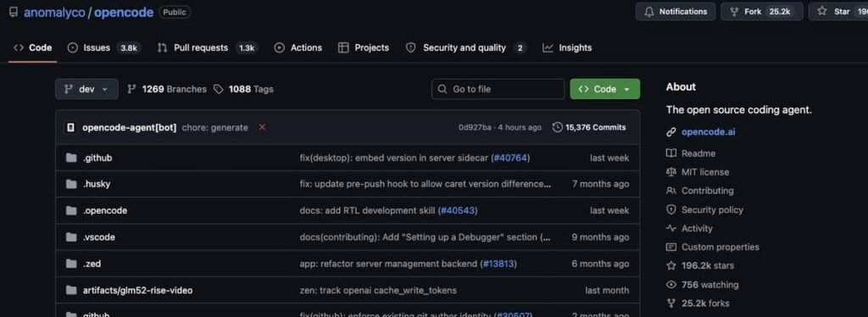
Task: Click the repository icon beside anomalyco
Action: pyautogui.click(x=14, y=12)
